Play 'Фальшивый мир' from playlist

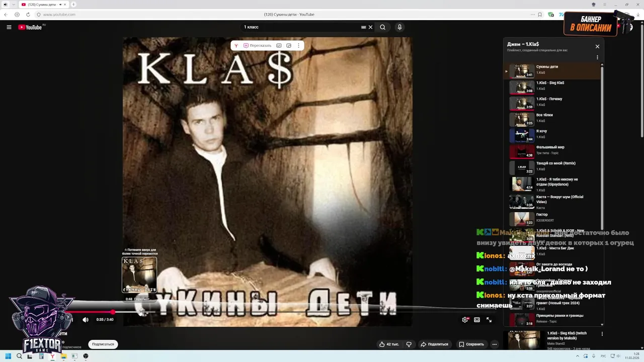(x=552, y=151)
